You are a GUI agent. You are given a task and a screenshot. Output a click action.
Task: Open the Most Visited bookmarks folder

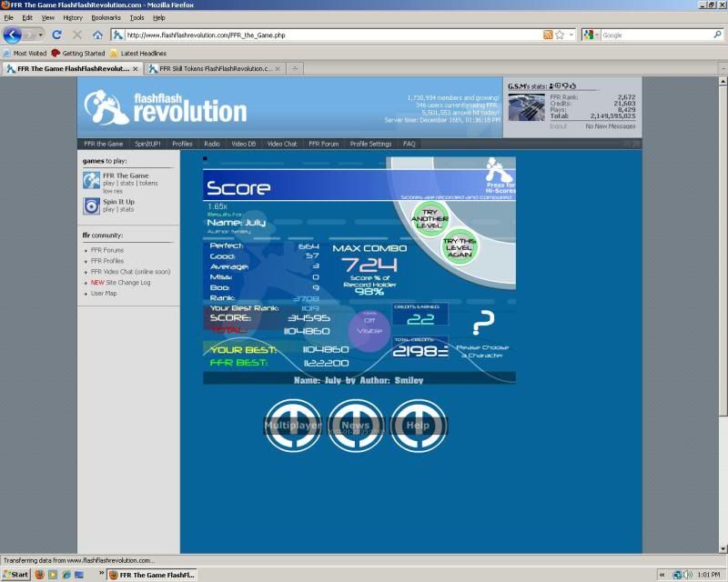click(25, 54)
